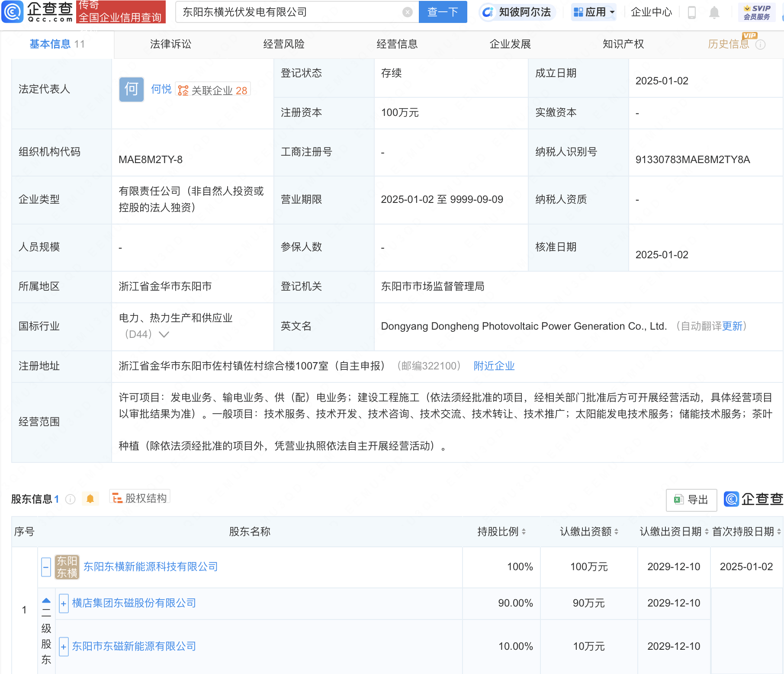Open 企业中心 link in header
The image size is (784, 674).
point(651,12)
